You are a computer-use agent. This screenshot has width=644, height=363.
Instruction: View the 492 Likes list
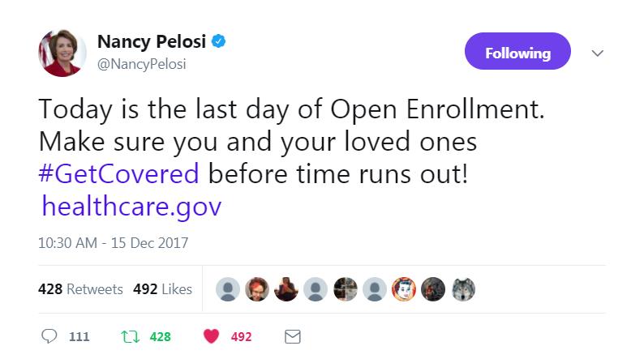(x=162, y=289)
